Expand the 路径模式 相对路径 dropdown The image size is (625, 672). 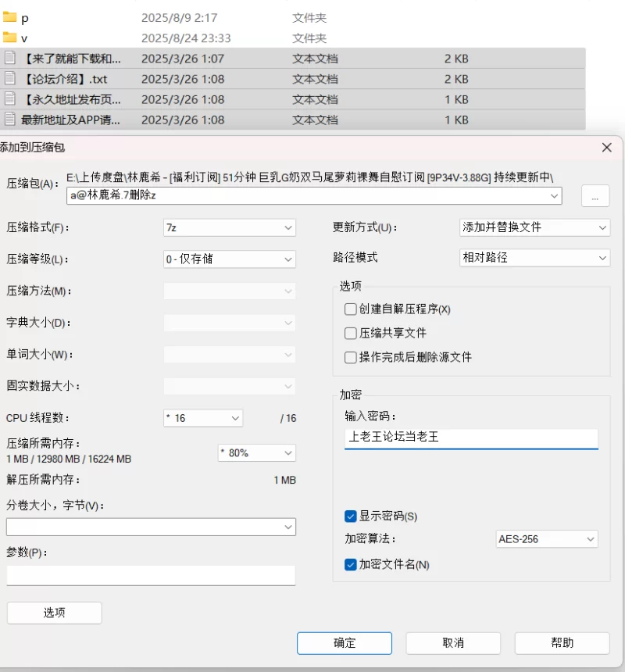[534, 258]
